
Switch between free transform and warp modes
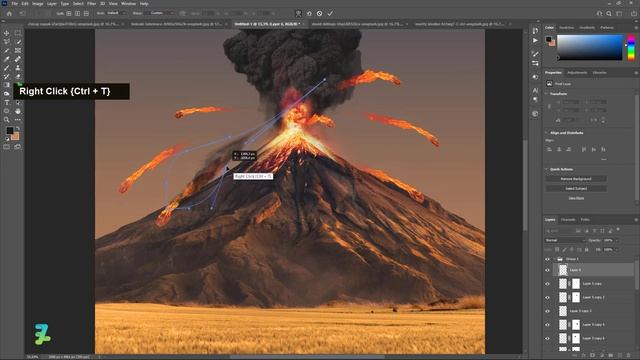(298, 13)
